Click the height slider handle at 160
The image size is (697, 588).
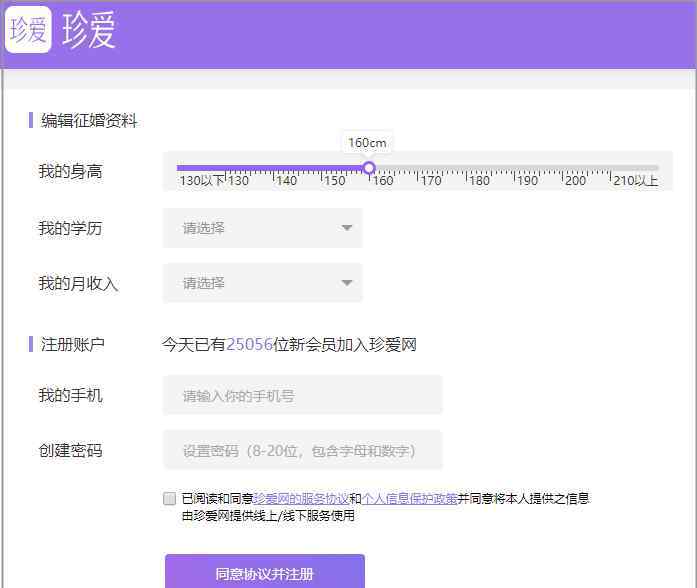click(x=369, y=168)
